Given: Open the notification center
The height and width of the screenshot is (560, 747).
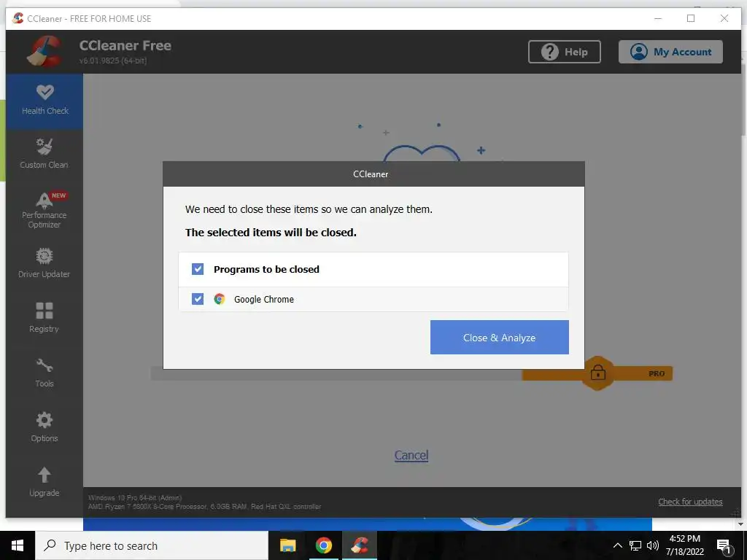Looking at the screenshot, I should [x=724, y=546].
